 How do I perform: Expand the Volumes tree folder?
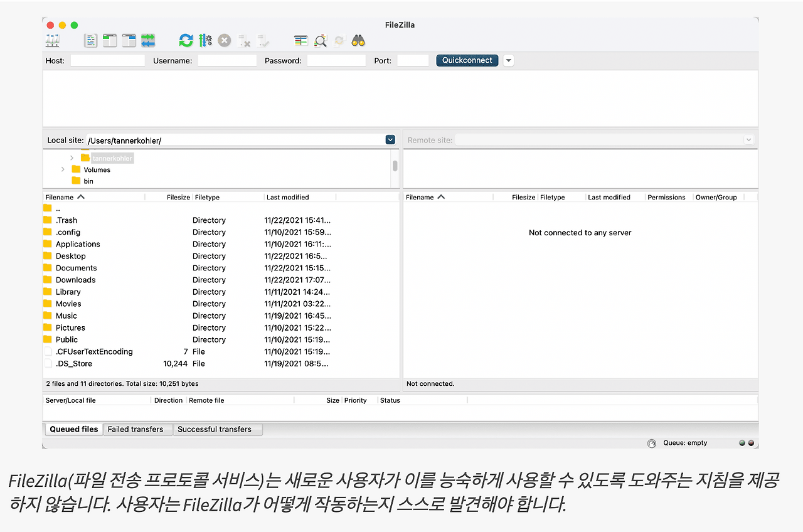[x=63, y=169]
